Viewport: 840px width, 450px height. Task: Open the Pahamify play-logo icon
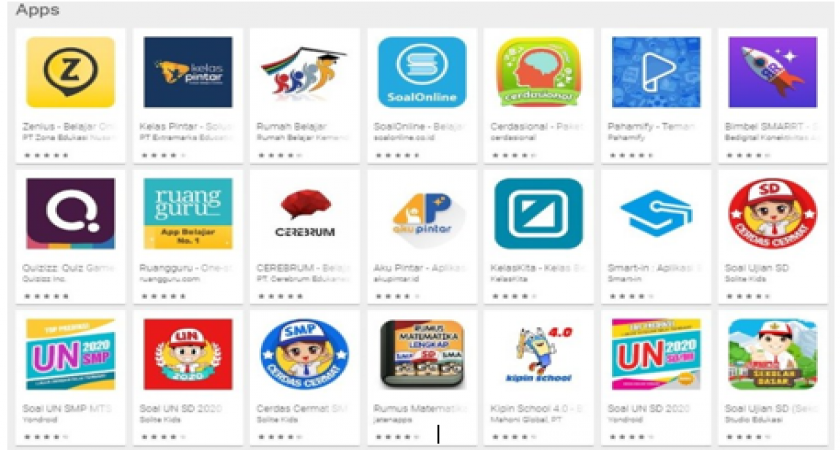(656, 72)
